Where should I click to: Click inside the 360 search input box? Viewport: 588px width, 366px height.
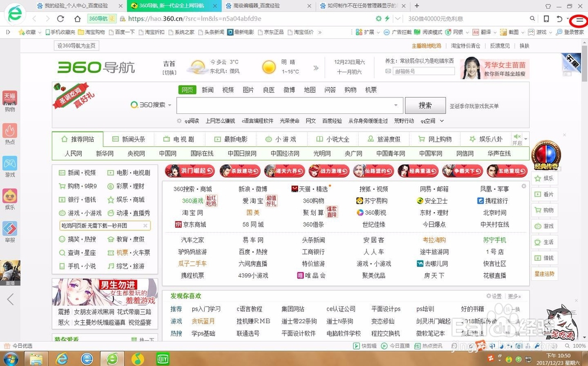tap(285, 105)
